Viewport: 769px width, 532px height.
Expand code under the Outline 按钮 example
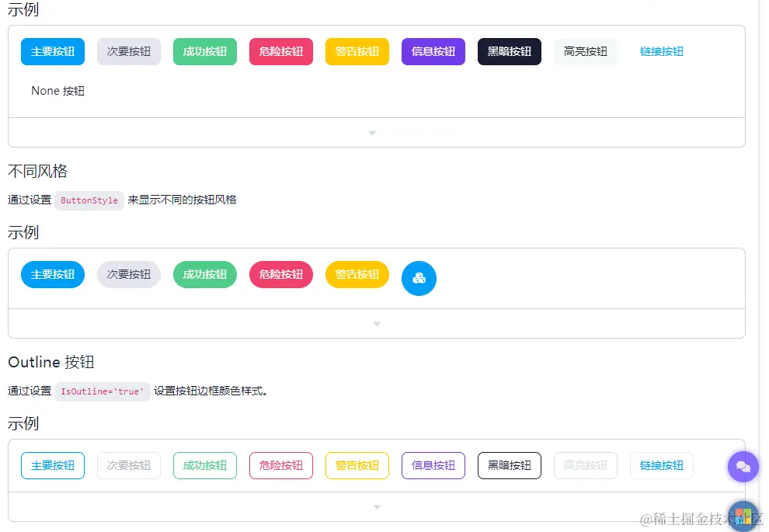tap(377, 506)
